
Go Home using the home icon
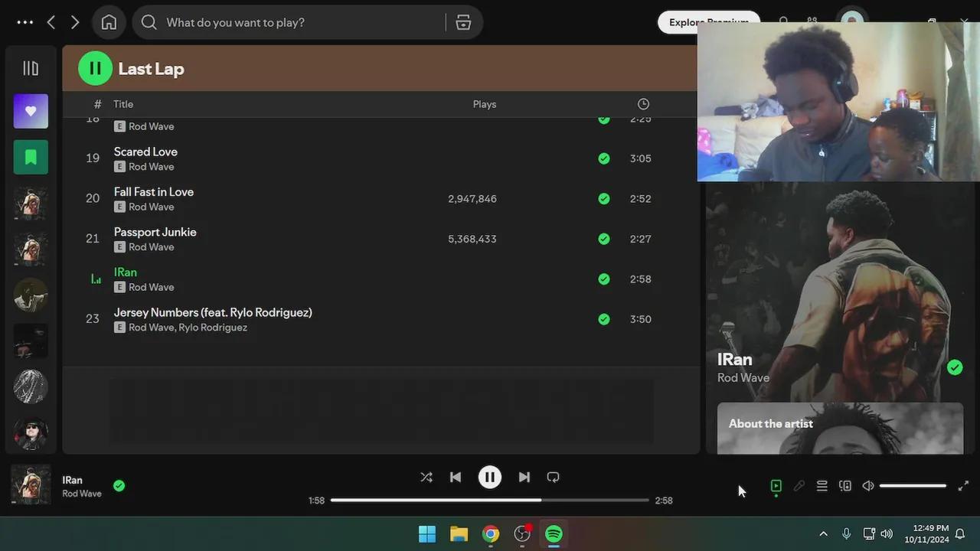coord(109,21)
